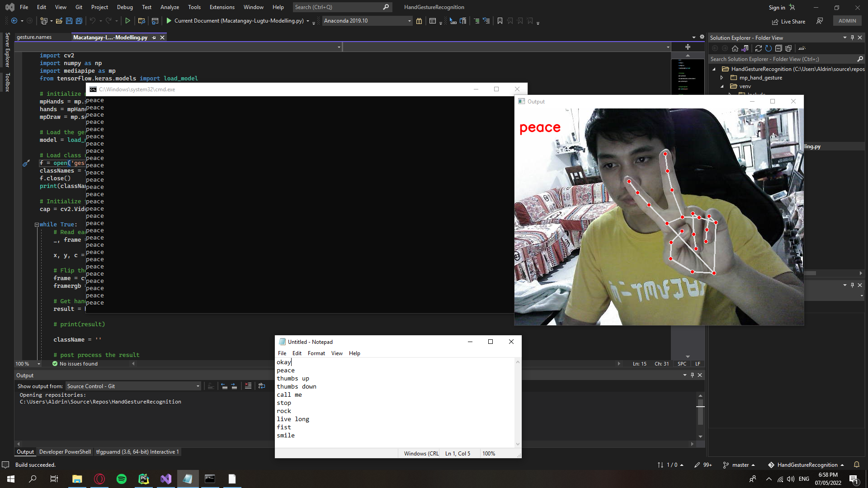
Task: Toggle word wrap in Output panel
Action: click(262, 386)
